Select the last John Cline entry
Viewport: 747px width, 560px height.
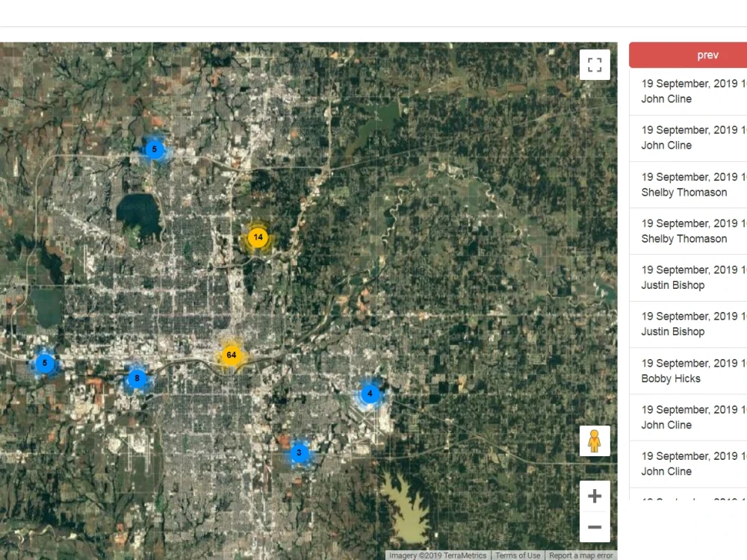[687, 463]
